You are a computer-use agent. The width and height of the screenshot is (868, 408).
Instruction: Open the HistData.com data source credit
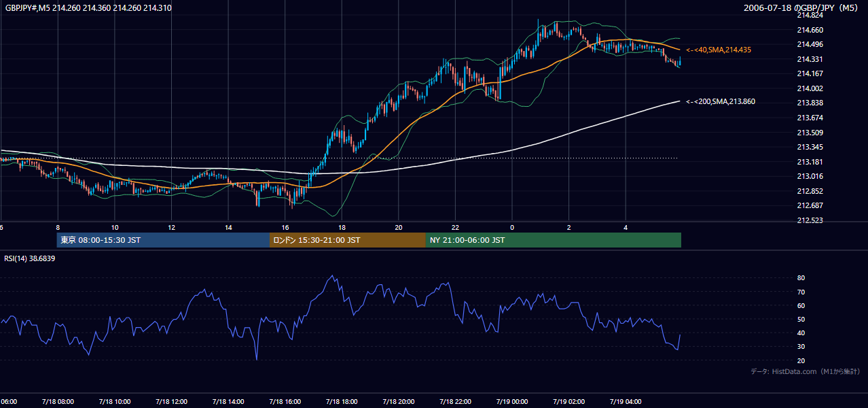pos(805,371)
